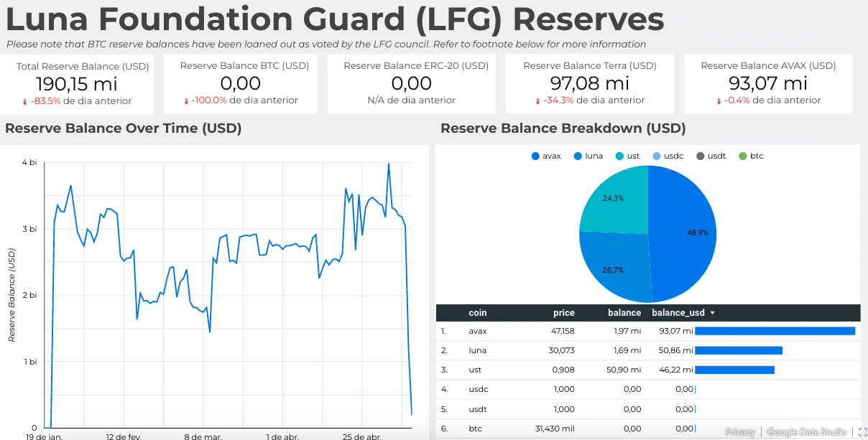Click the Reserve Balance Over Time heading
Screen dimensions: 868x440
pos(123,128)
